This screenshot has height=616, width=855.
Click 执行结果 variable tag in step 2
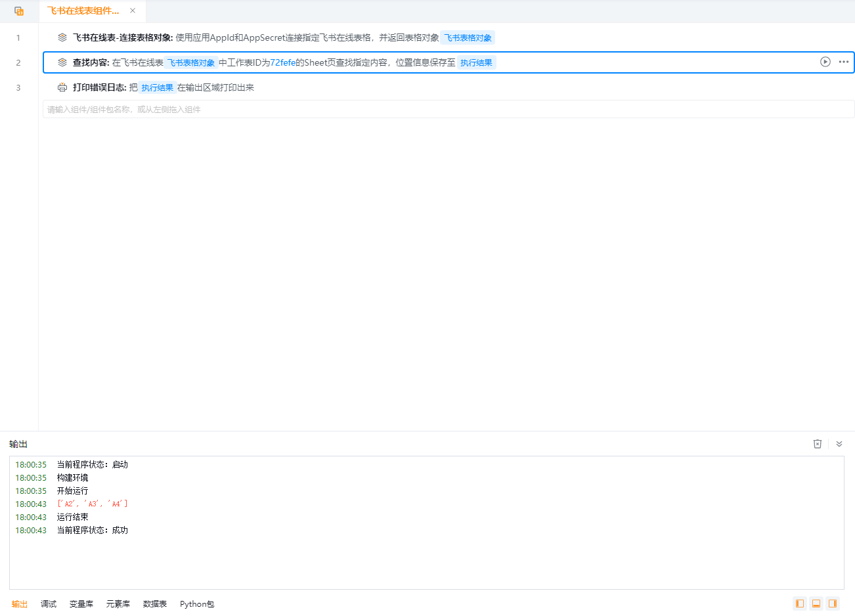coord(476,62)
